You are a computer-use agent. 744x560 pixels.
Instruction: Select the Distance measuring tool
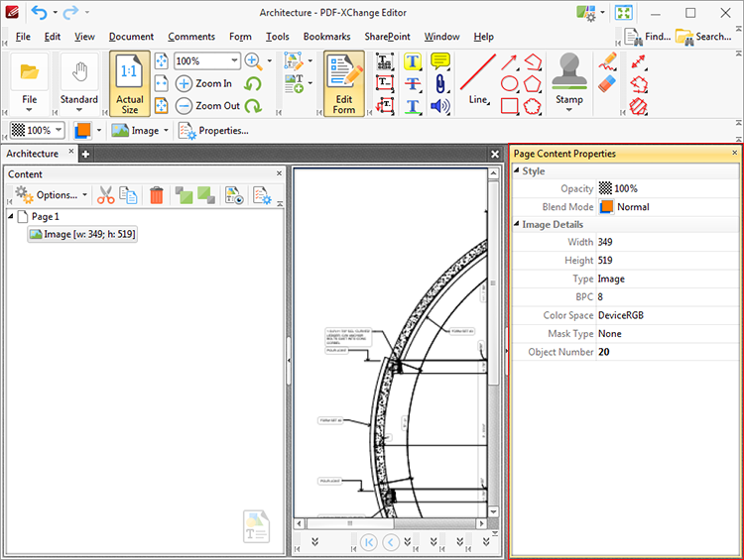click(639, 61)
